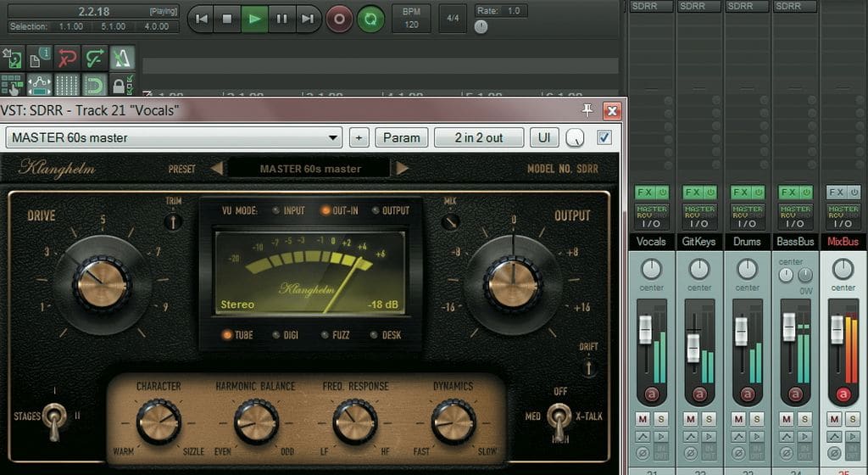Click the plugin preset name display
868x475 pixels.
coord(310,168)
